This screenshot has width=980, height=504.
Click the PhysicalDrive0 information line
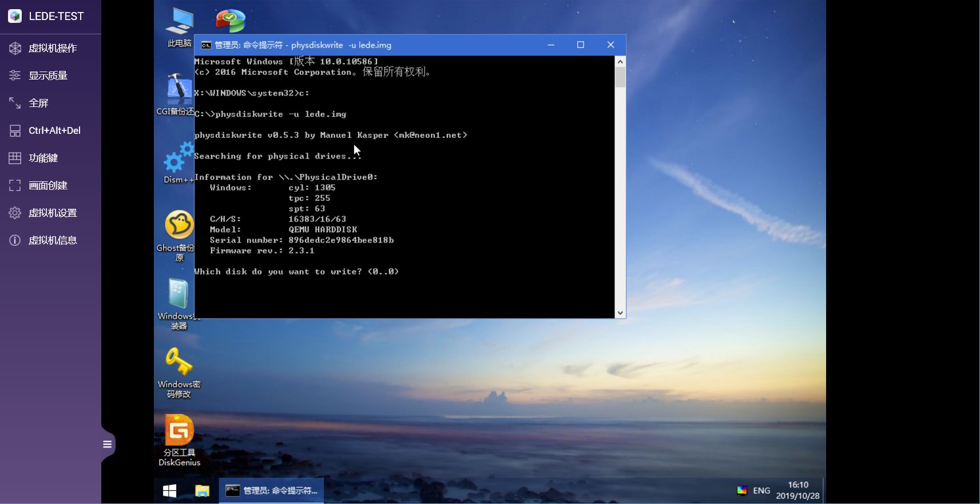[286, 177]
